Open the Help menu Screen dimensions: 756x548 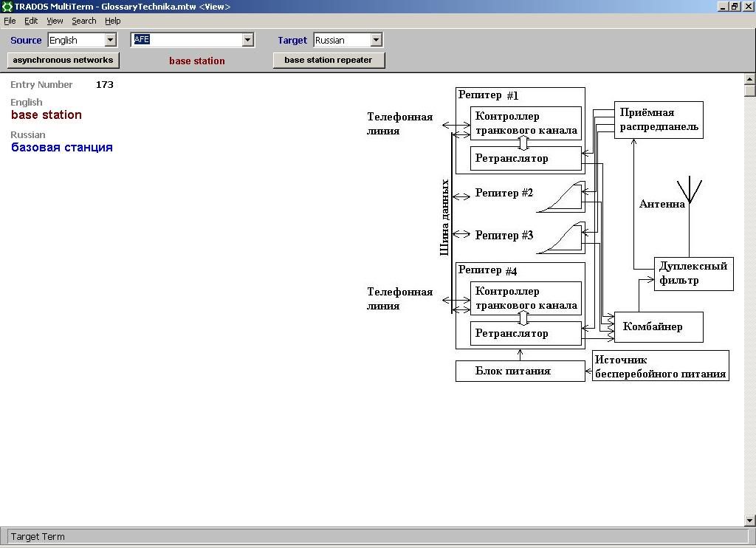(x=112, y=21)
